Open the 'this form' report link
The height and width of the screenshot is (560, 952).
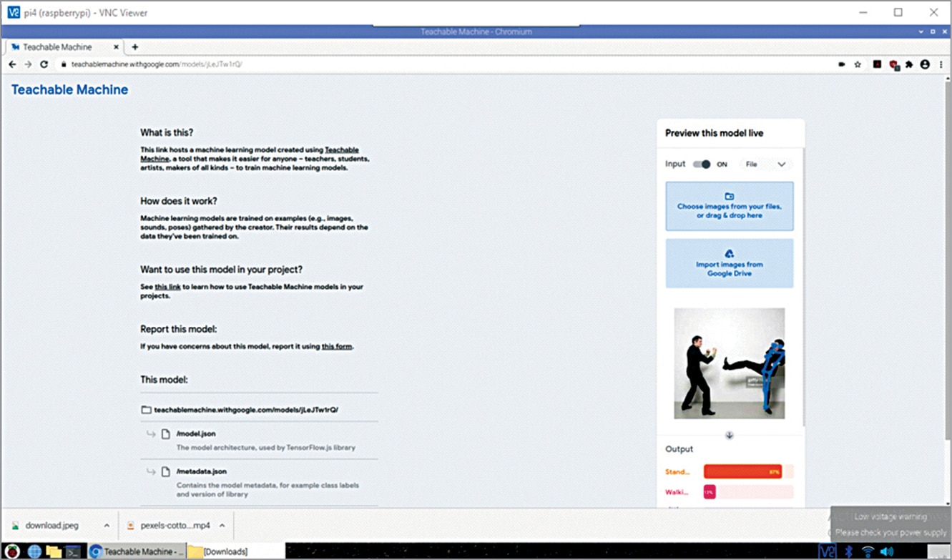(x=337, y=347)
